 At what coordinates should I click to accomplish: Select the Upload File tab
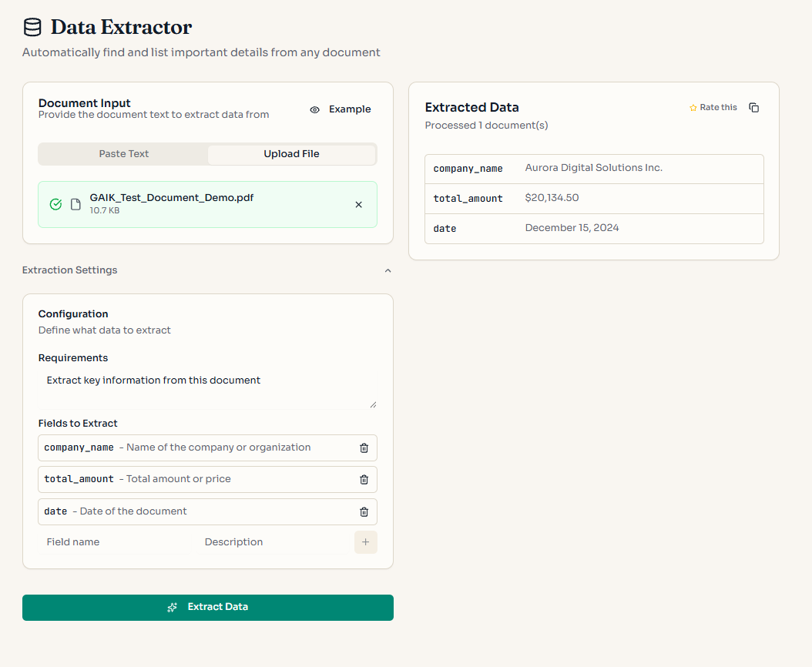coord(291,153)
